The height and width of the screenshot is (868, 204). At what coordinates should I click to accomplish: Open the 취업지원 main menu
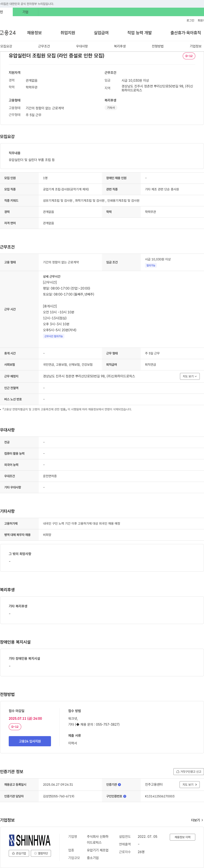coord(68,33)
